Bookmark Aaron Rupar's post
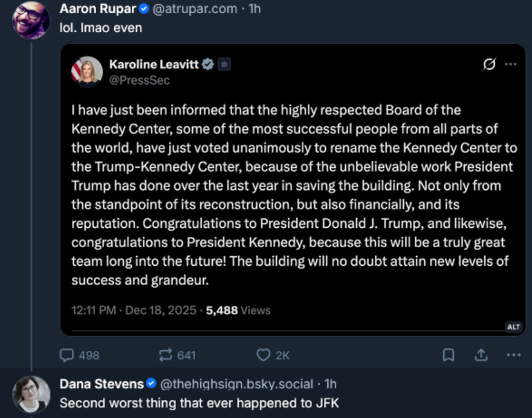This screenshot has height=418, width=532. (449, 355)
